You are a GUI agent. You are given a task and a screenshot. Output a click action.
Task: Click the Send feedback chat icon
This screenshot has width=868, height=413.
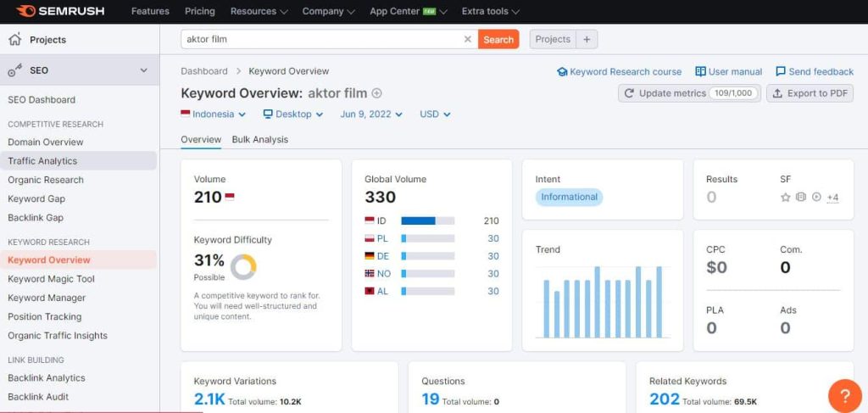point(781,71)
